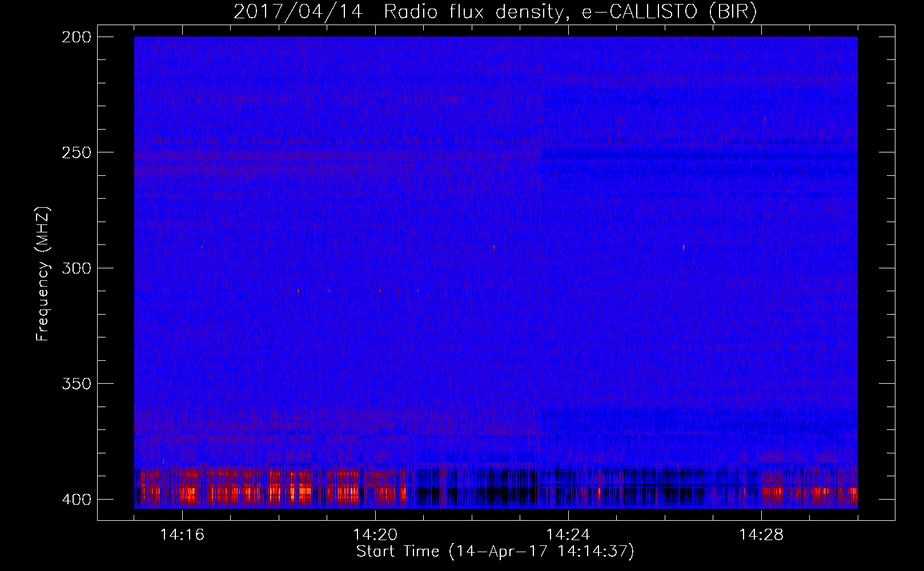This screenshot has height=571, width=924.
Task: Click the 'Frequency (MHZ)' axis label
Action: pos(43,274)
